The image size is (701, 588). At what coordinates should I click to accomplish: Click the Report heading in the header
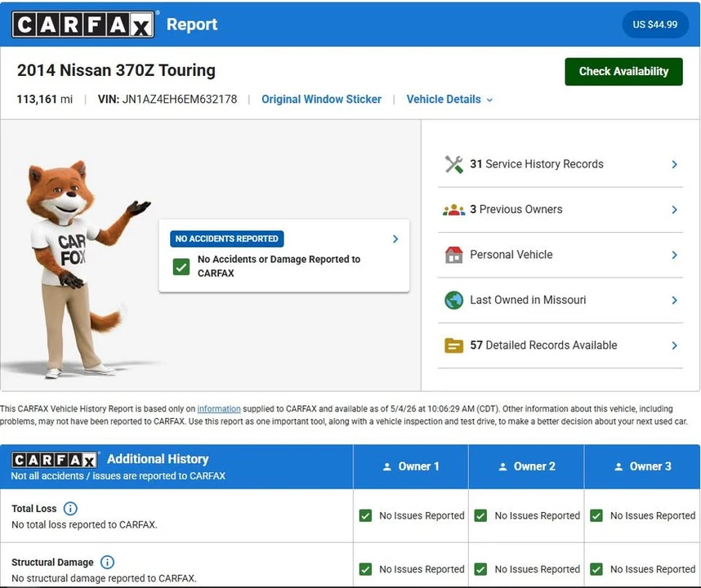point(192,24)
